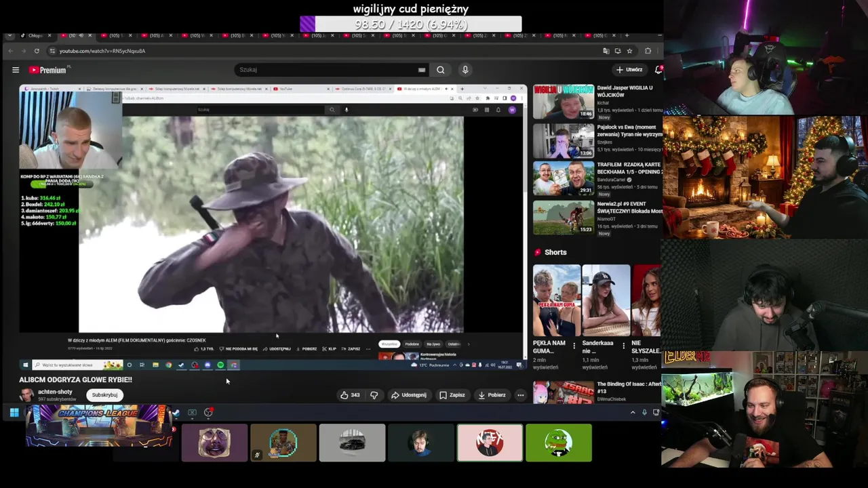Click video title ALI8CM ODGRYZA GLOWE RYBIE
The image size is (868, 488).
click(x=75, y=380)
